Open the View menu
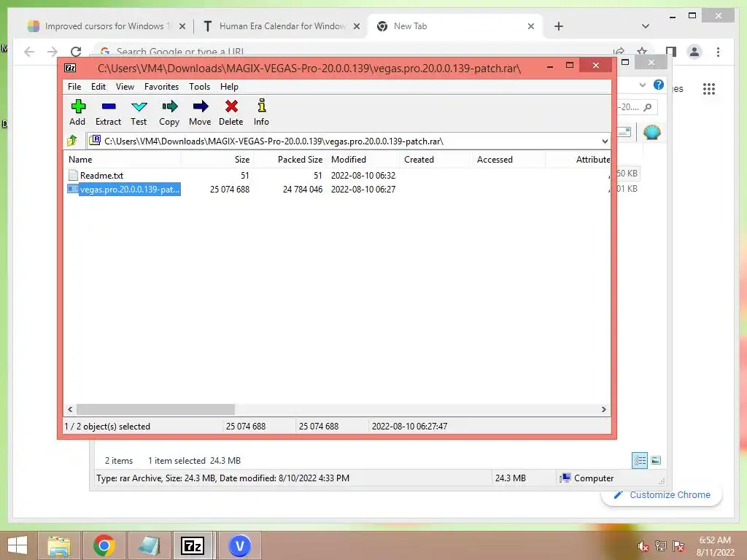 pyautogui.click(x=125, y=87)
